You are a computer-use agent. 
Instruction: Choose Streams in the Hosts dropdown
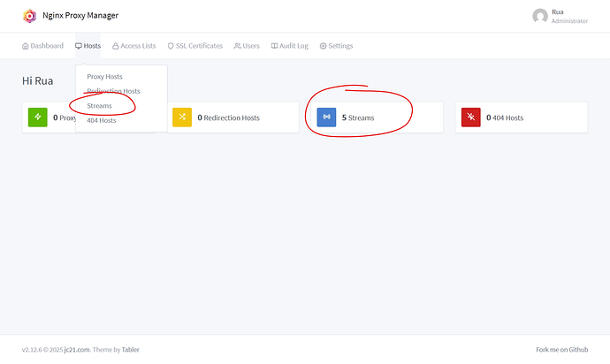point(99,106)
